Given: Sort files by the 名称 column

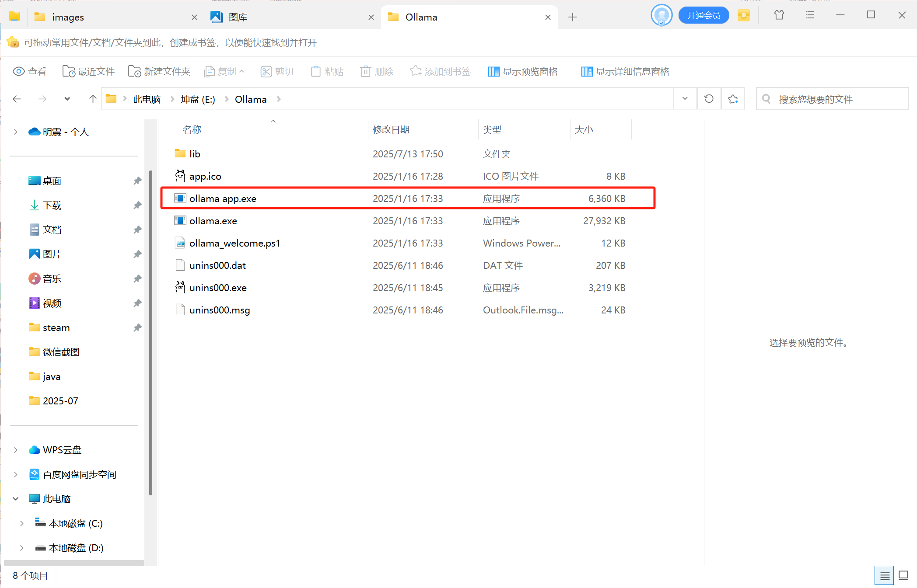Looking at the screenshot, I should 191,129.
